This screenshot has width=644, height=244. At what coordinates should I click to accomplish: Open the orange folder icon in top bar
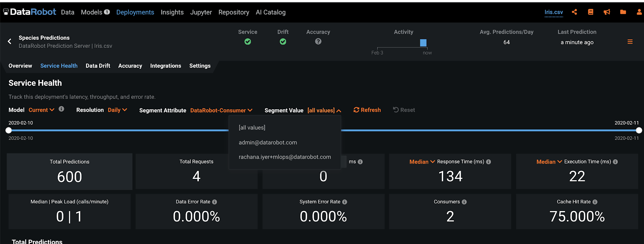coord(623,12)
